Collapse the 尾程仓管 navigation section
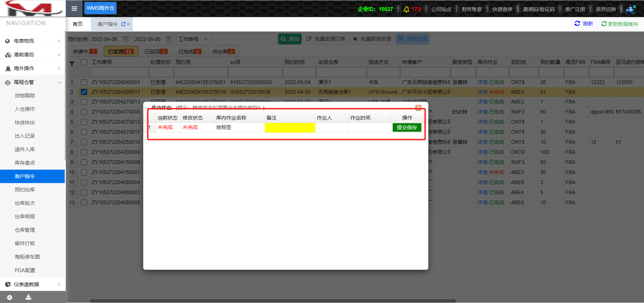Image resolution: width=644 pixels, height=303 pixels. pos(33,82)
